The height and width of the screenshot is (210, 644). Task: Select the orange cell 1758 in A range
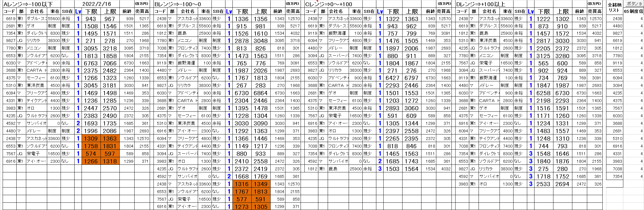pos(91,146)
